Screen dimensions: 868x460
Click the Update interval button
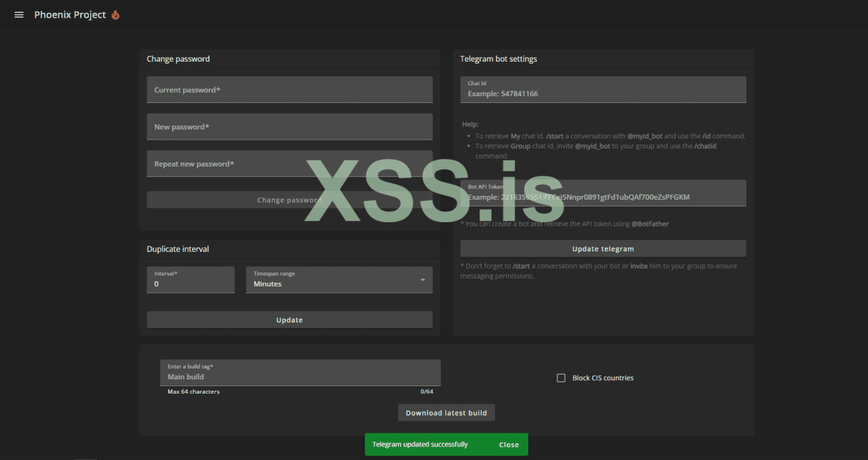point(290,320)
